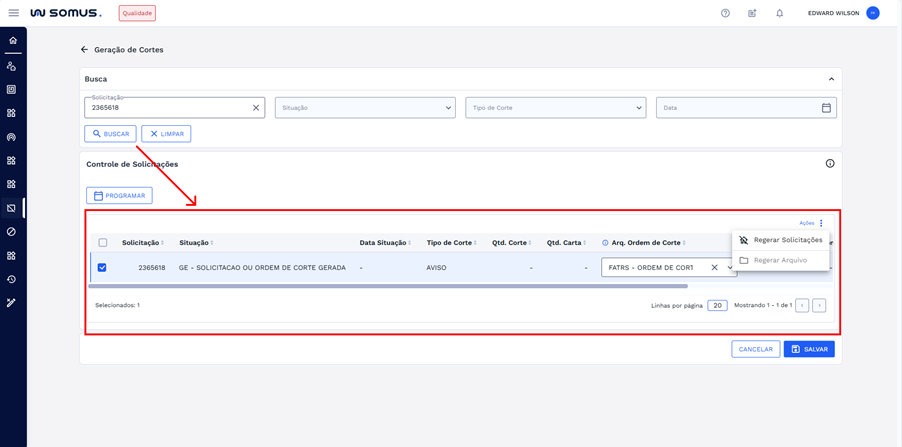This screenshot has height=447, width=902.
Task: Click the BUSCAR button
Action: [x=110, y=134]
